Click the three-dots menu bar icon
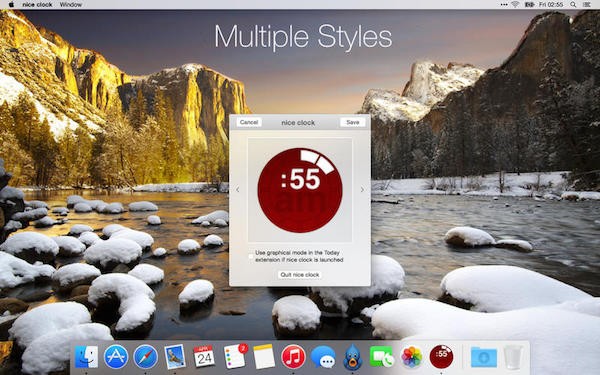This screenshot has height=375, width=600. click(504, 5)
